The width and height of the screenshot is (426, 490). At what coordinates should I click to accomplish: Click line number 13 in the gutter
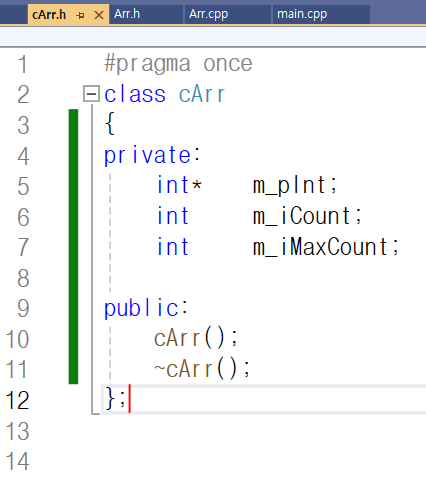coord(18,431)
